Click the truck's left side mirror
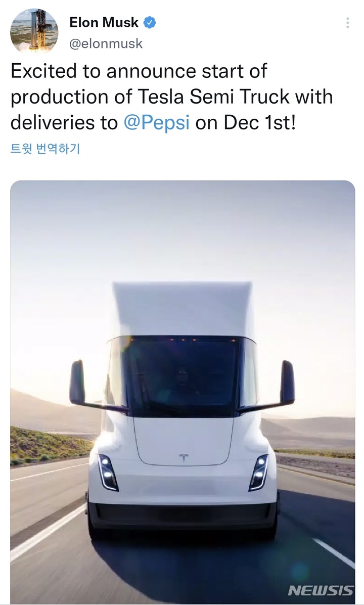 point(77,383)
